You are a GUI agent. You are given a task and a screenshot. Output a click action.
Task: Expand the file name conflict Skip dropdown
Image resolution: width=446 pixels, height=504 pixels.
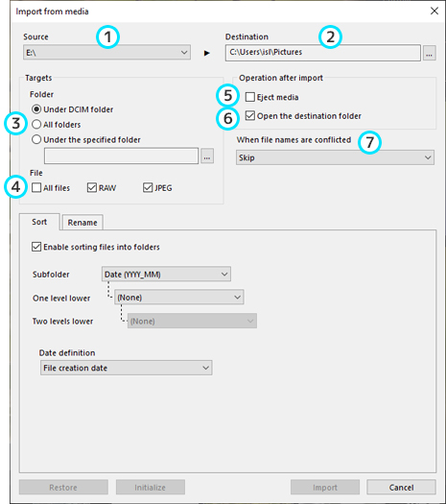pos(335,157)
